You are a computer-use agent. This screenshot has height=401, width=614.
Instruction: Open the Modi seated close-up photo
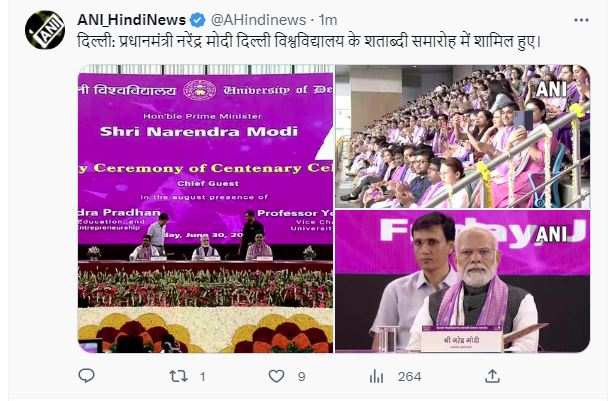(462, 281)
